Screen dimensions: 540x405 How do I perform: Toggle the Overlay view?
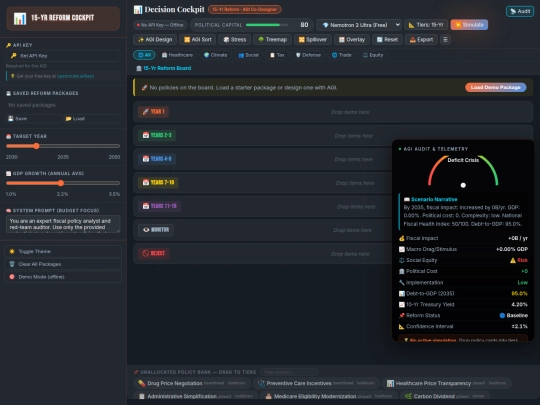[x=352, y=40]
